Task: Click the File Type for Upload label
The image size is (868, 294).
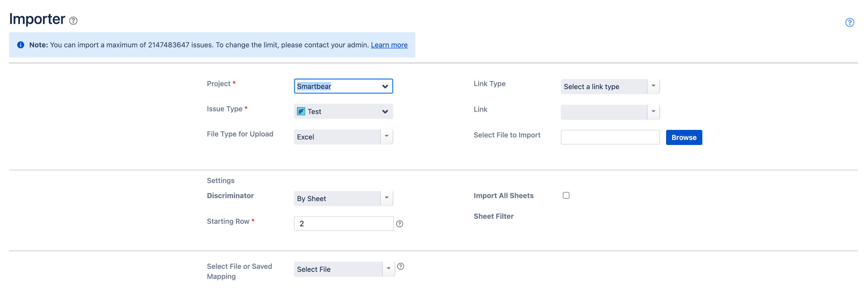Action: [x=240, y=134]
